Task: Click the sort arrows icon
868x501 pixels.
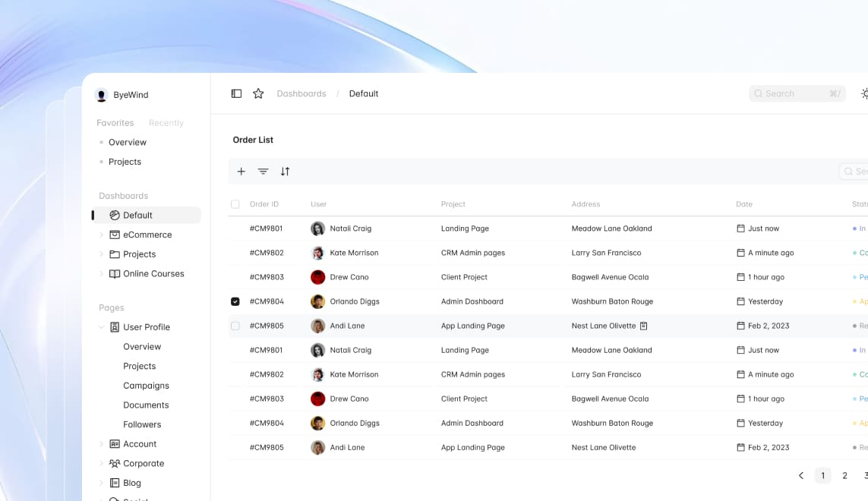Action: pyautogui.click(x=285, y=172)
